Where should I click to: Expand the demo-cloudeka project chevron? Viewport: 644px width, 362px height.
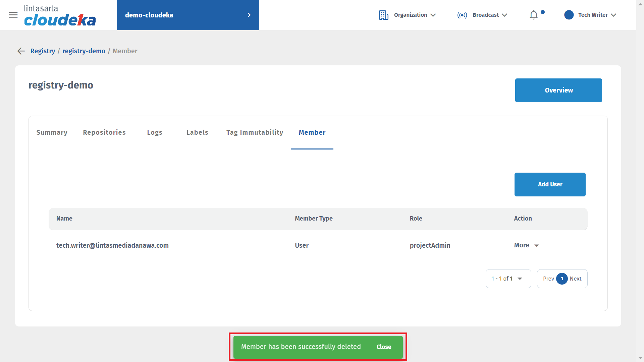(x=249, y=15)
